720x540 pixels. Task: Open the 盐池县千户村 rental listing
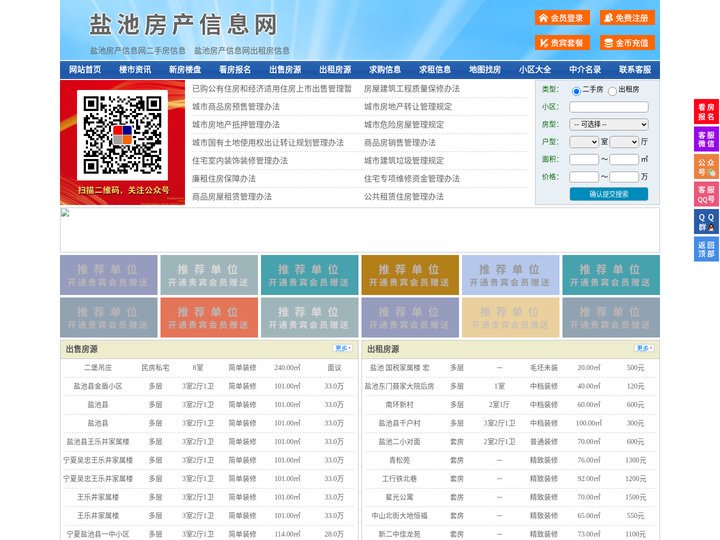399,423
